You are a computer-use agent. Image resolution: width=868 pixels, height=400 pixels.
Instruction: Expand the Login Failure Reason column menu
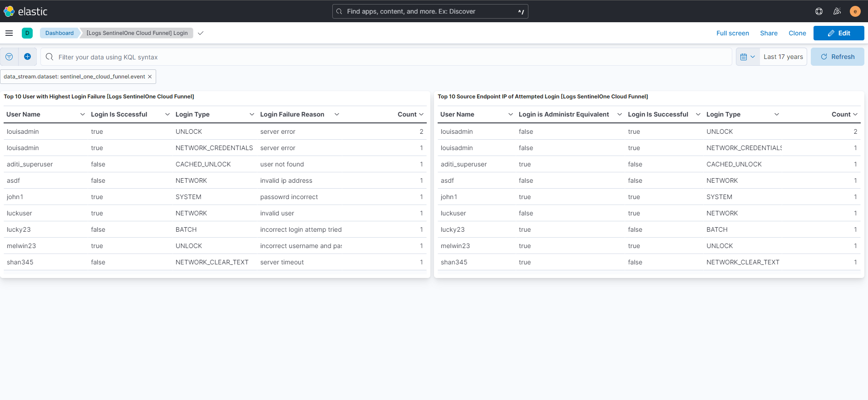pyautogui.click(x=337, y=114)
